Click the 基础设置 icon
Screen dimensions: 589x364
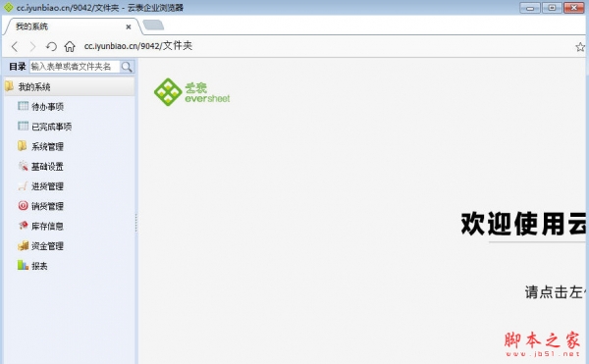tap(24, 166)
